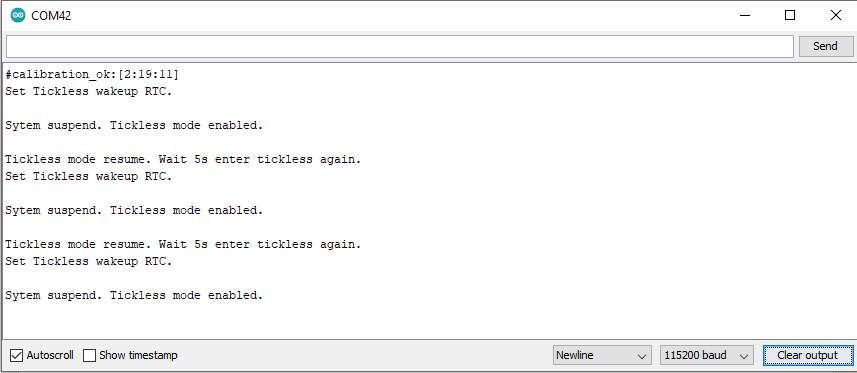Click the first Tickless mode resume line
This screenshot has height=373, width=857.
tap(183, 159)
